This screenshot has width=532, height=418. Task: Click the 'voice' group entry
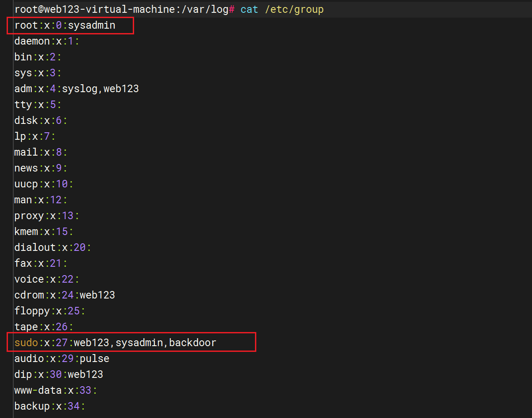[29, 279]
